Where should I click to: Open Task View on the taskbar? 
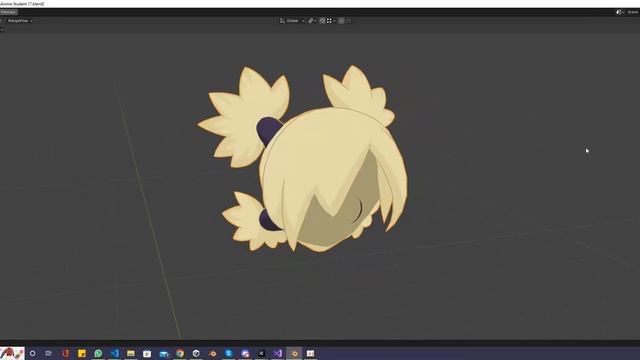(49, 353)
